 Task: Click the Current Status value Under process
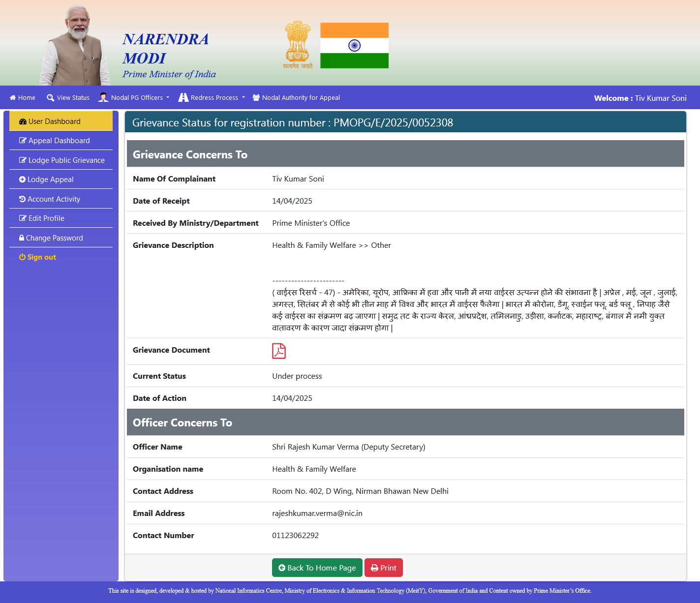point(297,376)
